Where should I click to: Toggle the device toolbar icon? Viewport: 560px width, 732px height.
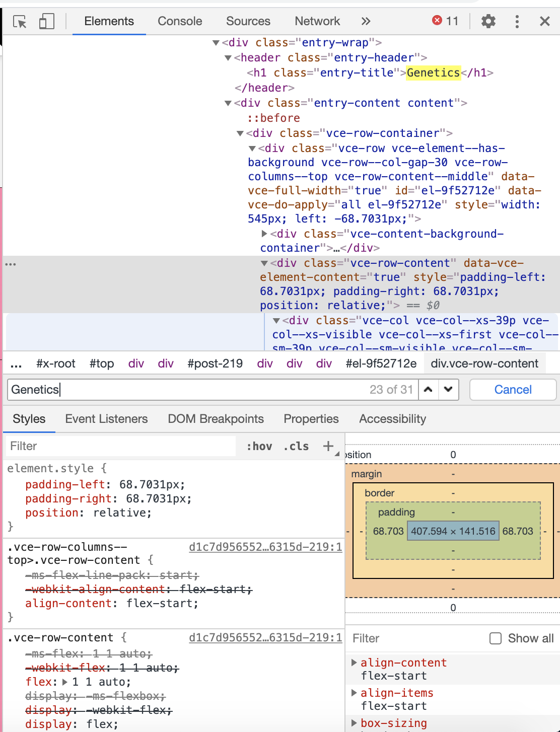(x=46, y=22)
